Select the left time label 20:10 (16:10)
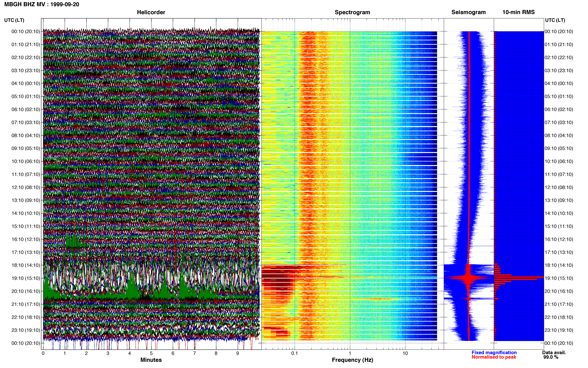The width and height of the screenshot is (588, 368). click(26, 291)
